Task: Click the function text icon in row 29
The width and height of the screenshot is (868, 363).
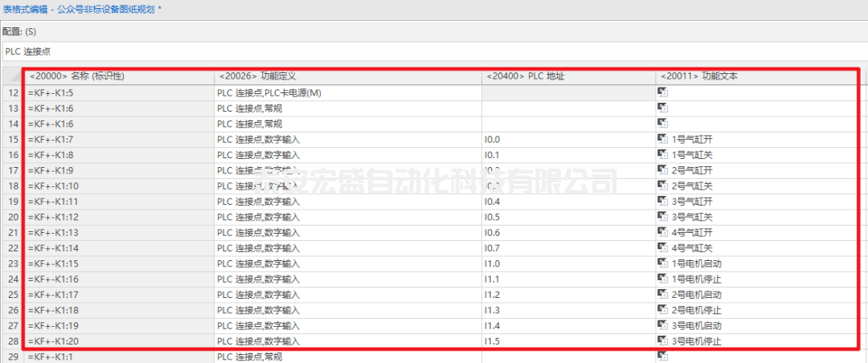Action: (663, 356)
